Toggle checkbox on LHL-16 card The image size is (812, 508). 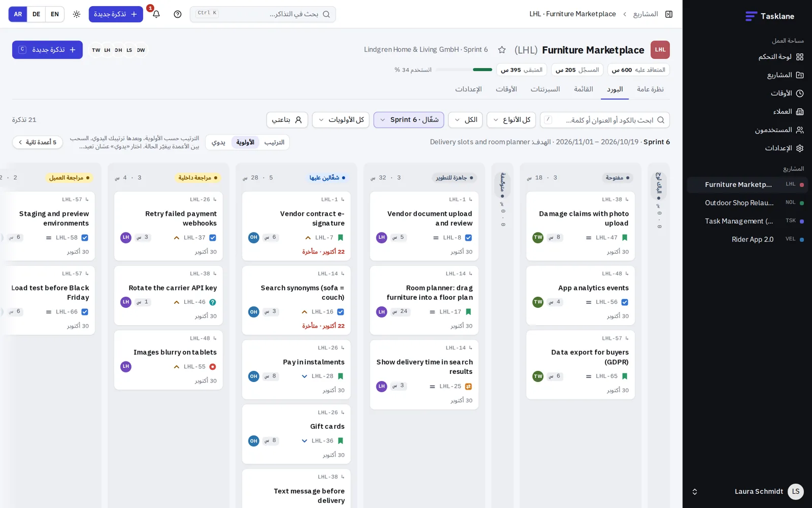pyautogui.click(x=341, y=312)
